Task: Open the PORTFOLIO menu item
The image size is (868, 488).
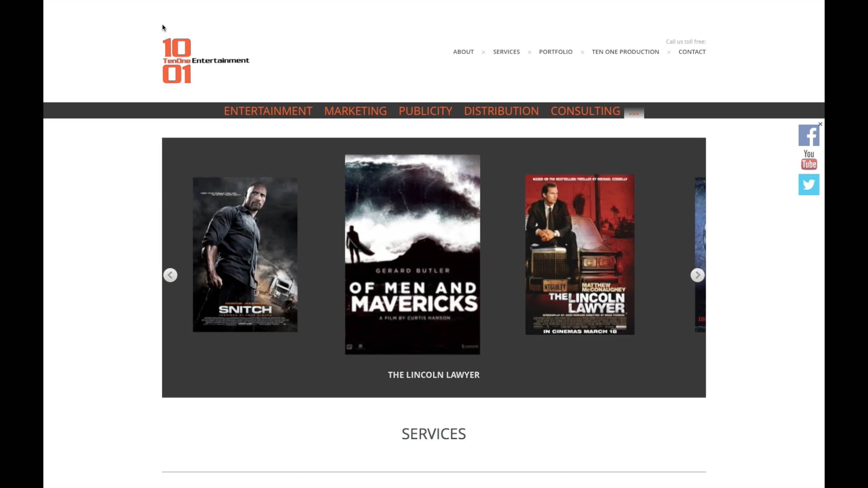Action: click(556, 52)
